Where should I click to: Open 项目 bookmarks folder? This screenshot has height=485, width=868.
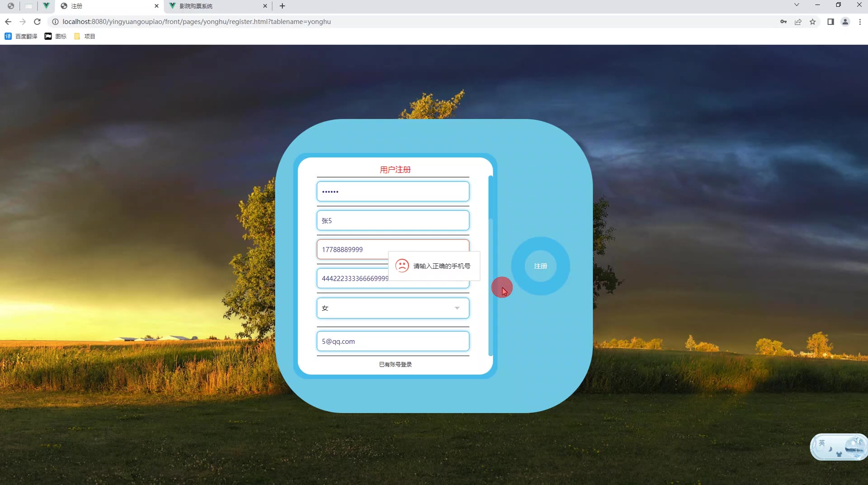point(85,36)
